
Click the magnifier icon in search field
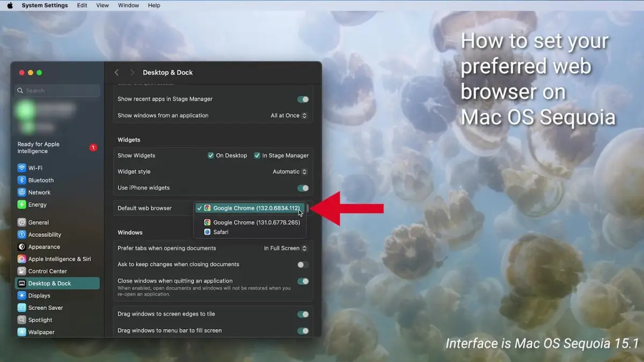pyautogui.click(x=20, y=91)
